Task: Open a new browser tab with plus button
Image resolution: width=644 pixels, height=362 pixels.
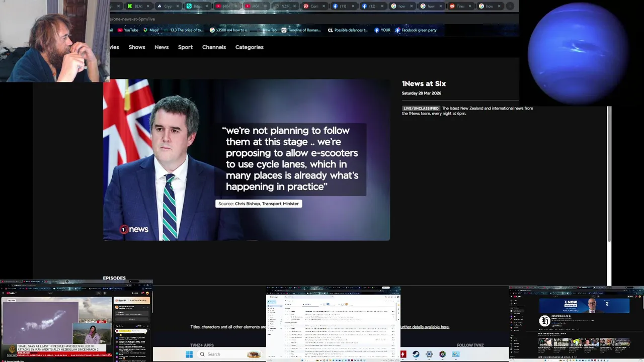Action: point(510,6)
